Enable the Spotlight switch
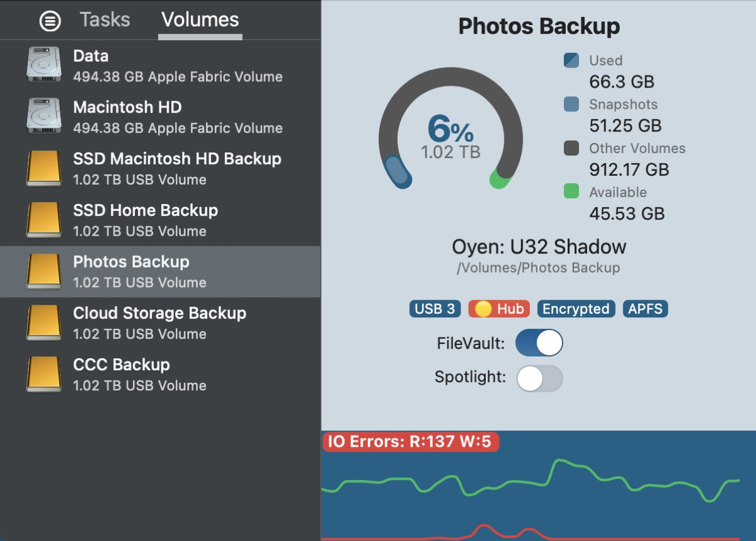This screenshot has height=541, width=756. click(539, 378)
